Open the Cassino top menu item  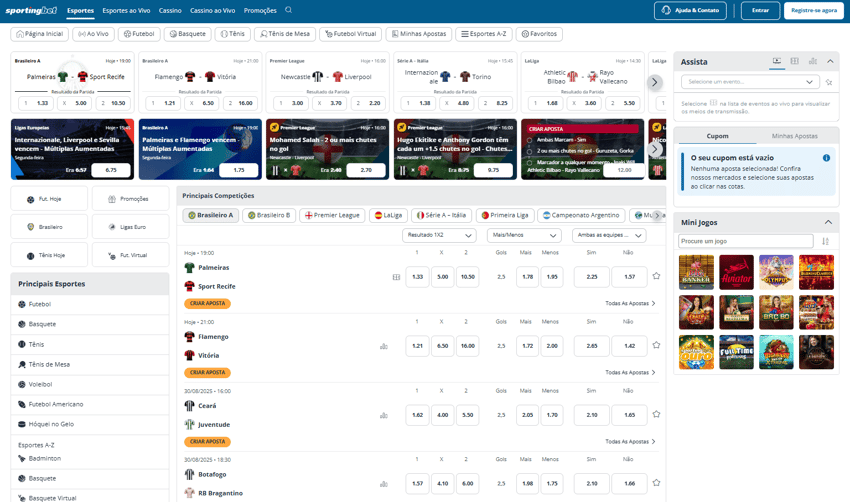pos(170,10)
